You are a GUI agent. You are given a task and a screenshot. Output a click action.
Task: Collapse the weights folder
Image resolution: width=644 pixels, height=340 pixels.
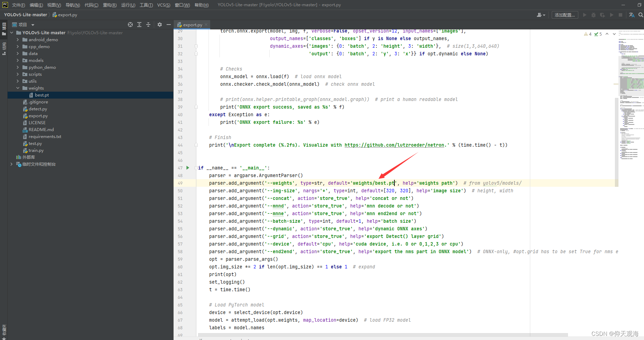tap(18, 88)
